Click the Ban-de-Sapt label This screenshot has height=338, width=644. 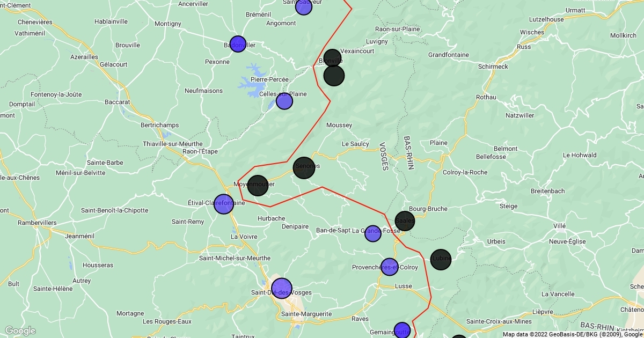tap(332, 231)
